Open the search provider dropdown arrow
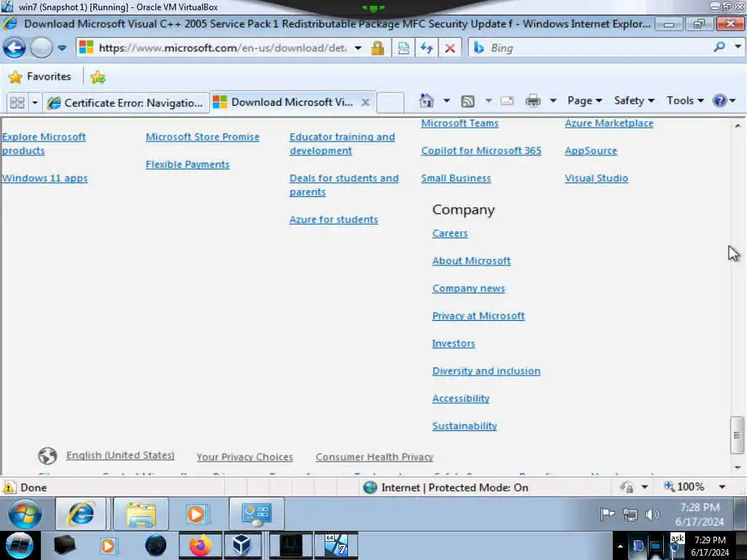Screen dimensions: 747x560 tap(738, 47)
